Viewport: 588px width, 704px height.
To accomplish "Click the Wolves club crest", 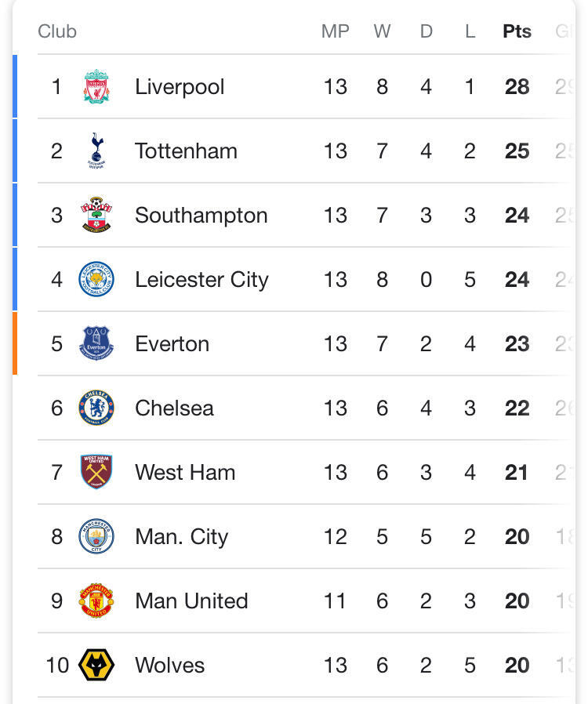I will click(96, 666).
